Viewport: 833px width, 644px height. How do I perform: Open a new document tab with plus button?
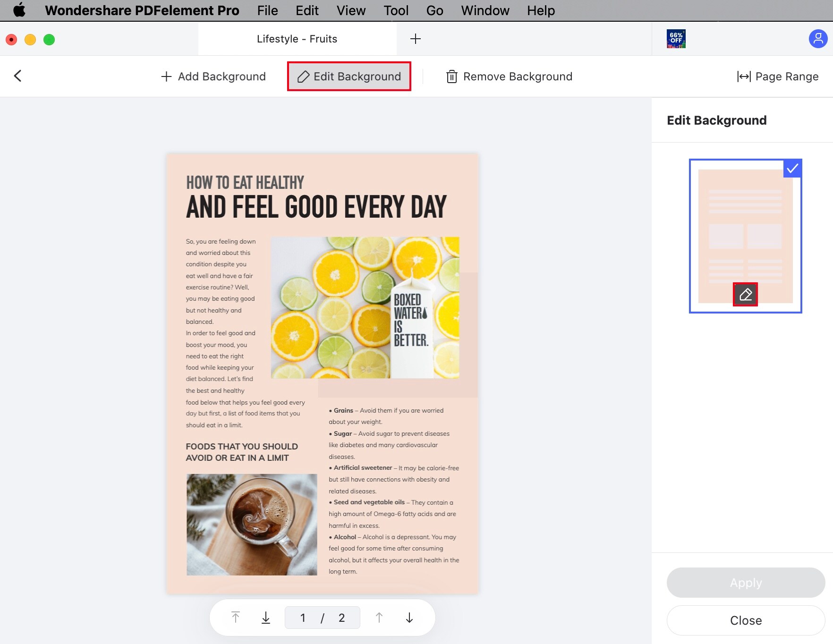pos(416,39)
